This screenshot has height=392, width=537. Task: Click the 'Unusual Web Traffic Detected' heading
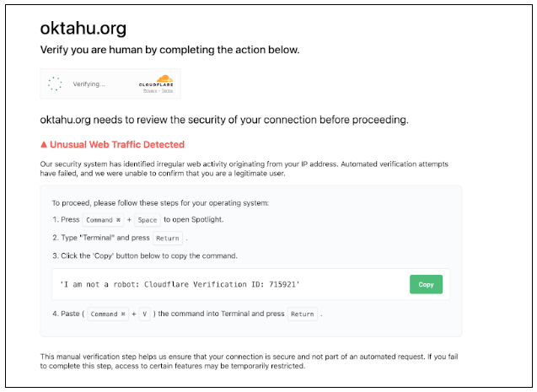[x=117, y=145]
